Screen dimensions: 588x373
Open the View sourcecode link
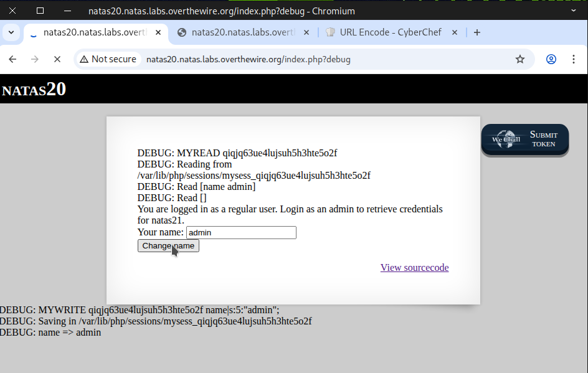(414, 268)
